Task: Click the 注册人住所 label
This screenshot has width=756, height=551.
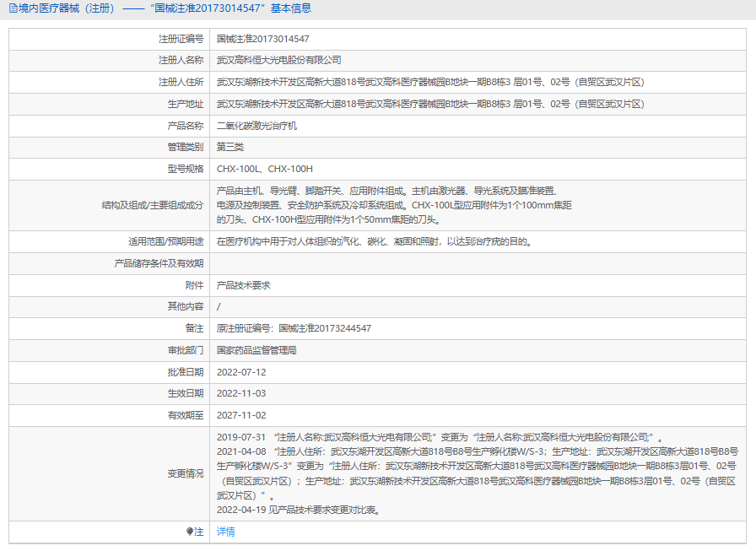Action: point(181,82)
